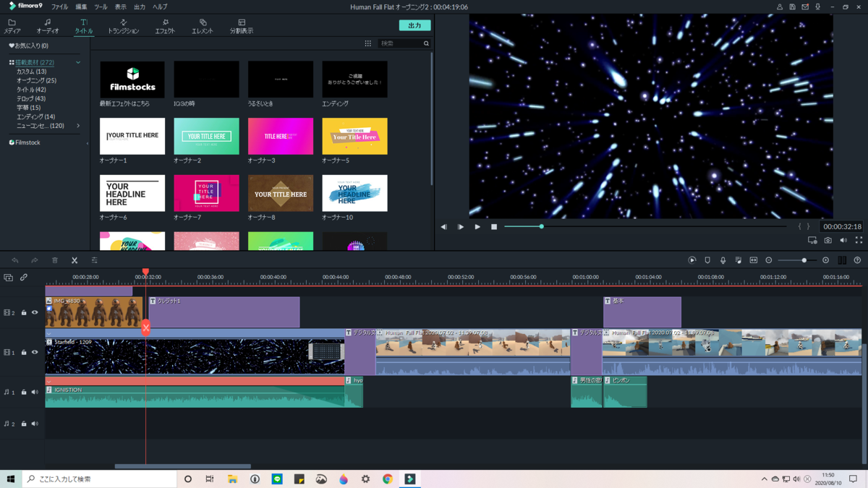Open the audio mixer icon
Screen dimensions: 868x488
pyautogui.click(x=738, y=260)
